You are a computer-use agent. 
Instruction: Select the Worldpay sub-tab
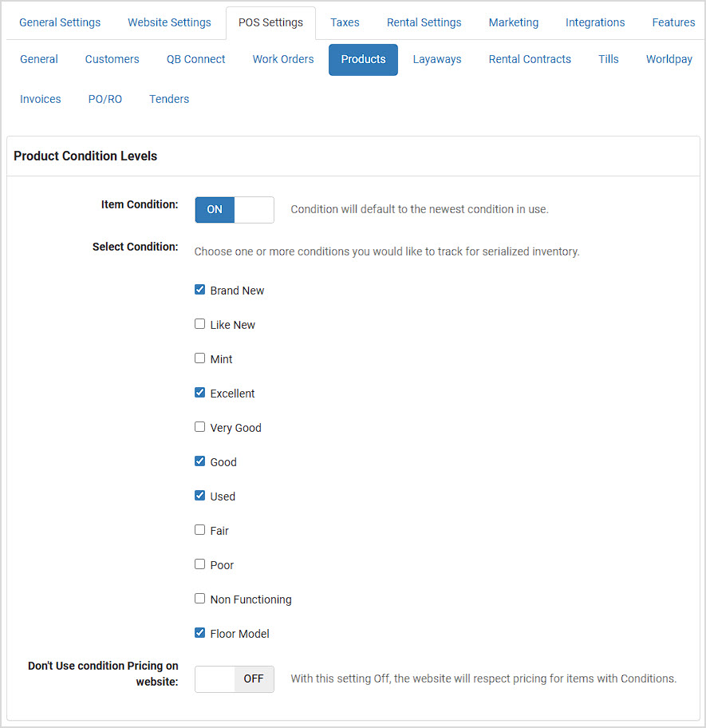click(x=669, y=59)
